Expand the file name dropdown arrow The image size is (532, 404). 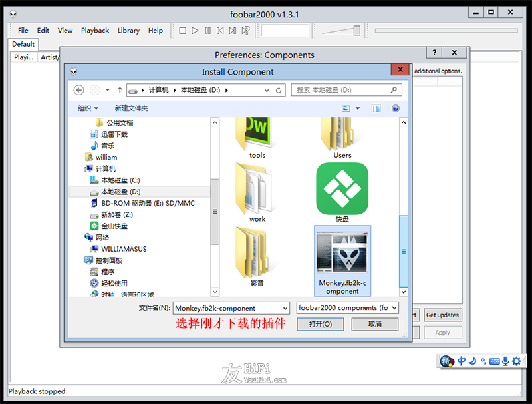tap(285, 309)
